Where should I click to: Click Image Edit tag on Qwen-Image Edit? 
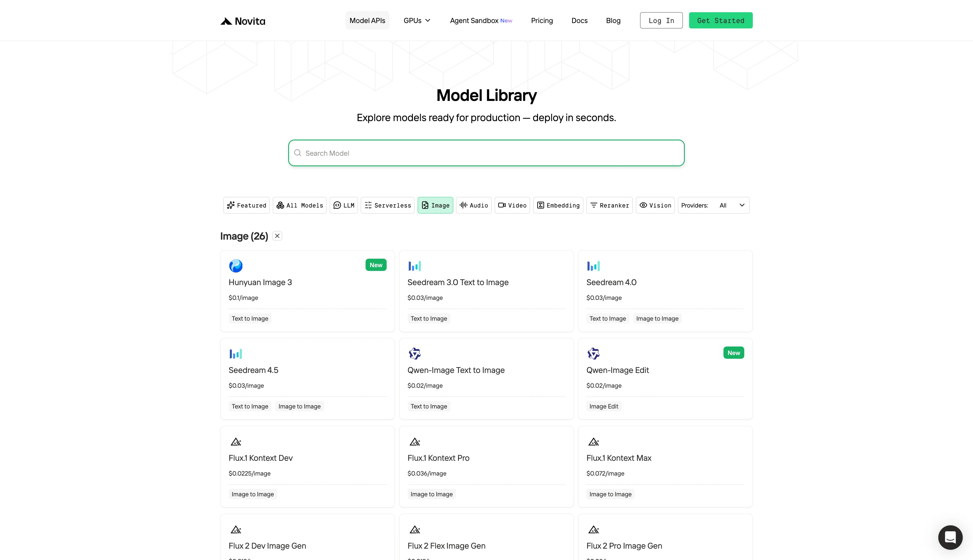point(603,406)
